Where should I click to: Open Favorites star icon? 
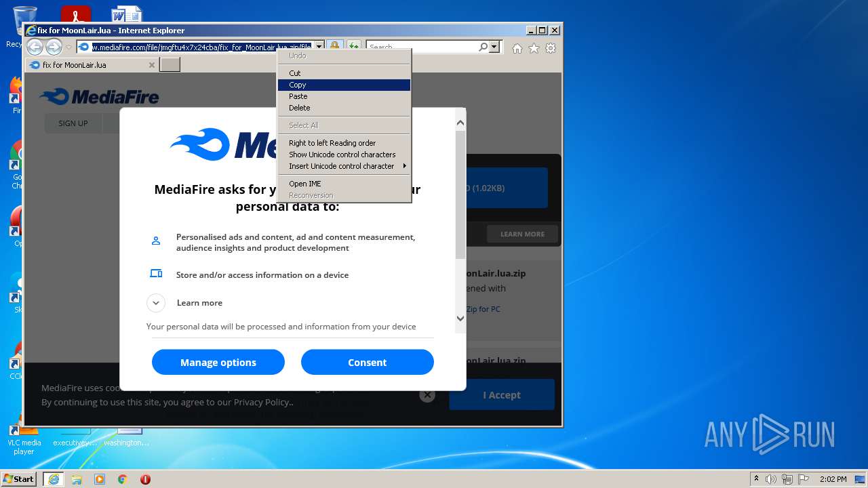pos(534,48)
